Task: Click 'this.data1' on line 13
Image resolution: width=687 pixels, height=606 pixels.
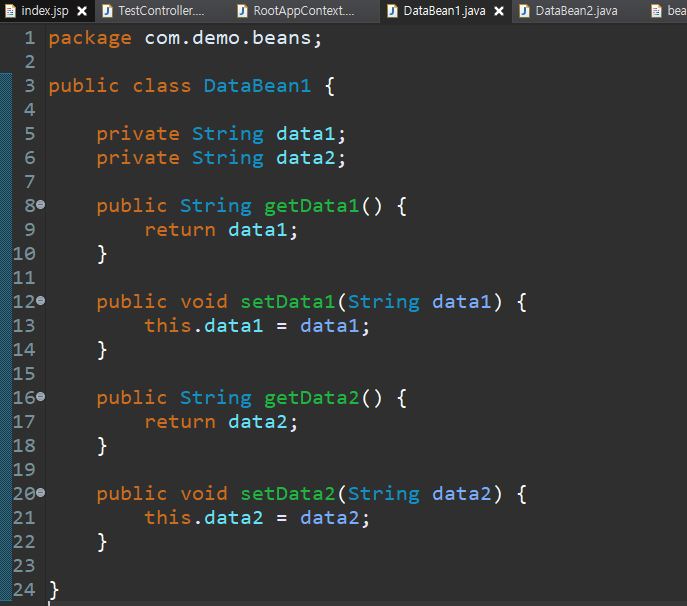Action: point(204,326)
